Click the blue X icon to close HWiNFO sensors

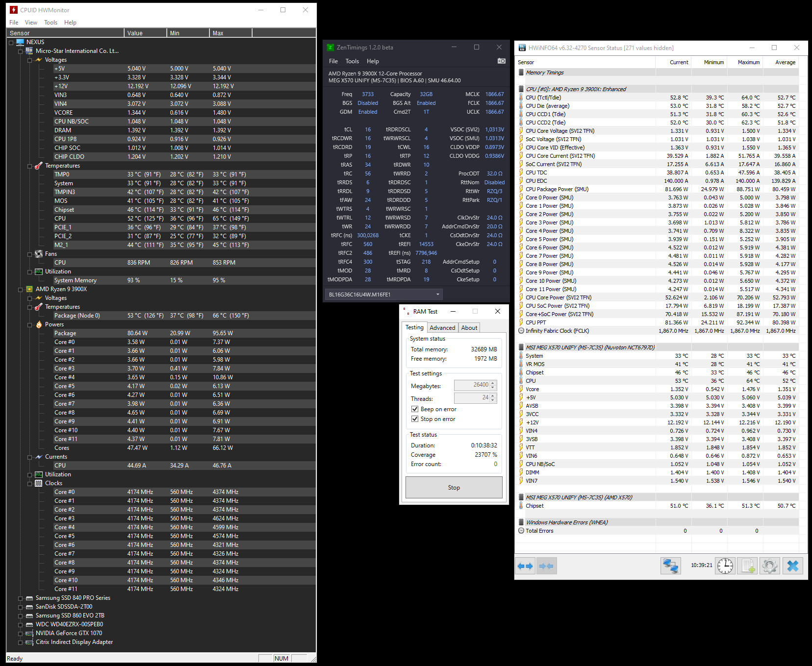[792, 566]
